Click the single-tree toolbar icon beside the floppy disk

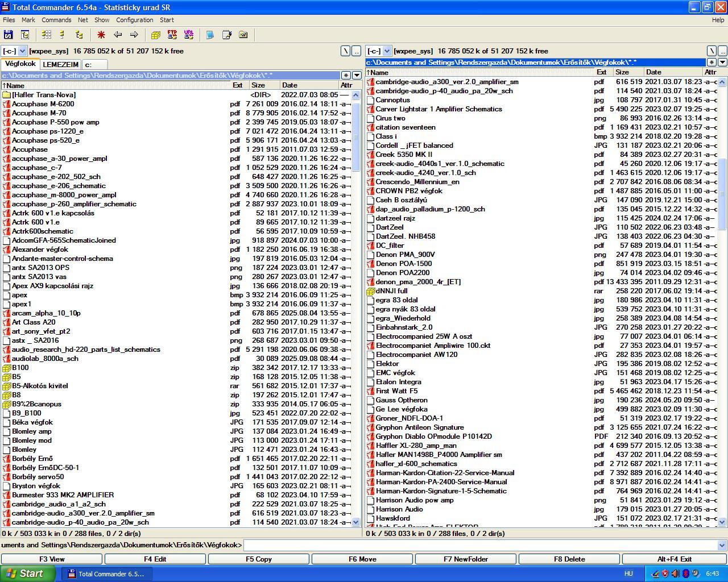(25, 35)
